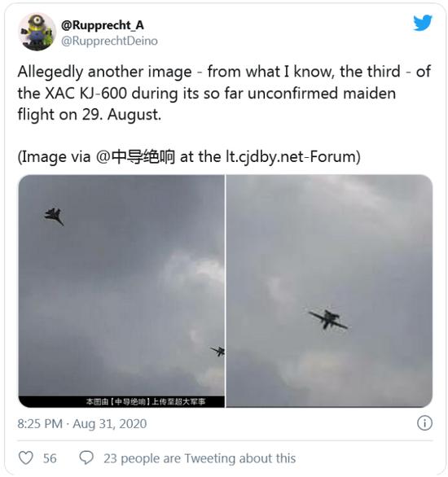Open right photo of KJ-600 aircraft

pyautogui.click(x=329, y=291)
